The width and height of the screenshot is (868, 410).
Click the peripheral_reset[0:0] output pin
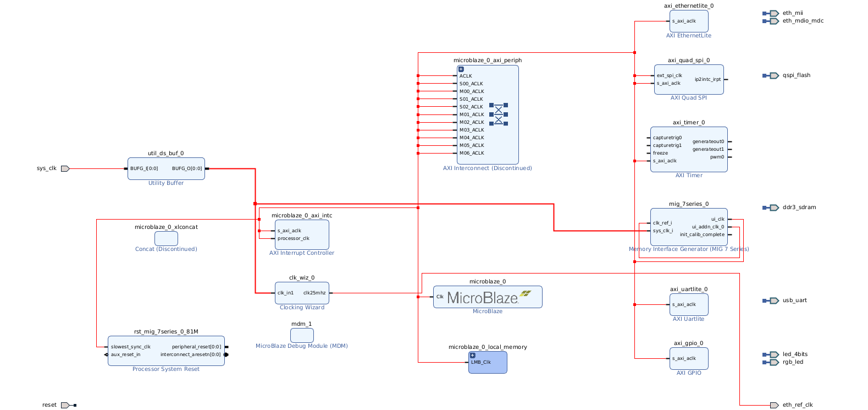coord(197,347)
